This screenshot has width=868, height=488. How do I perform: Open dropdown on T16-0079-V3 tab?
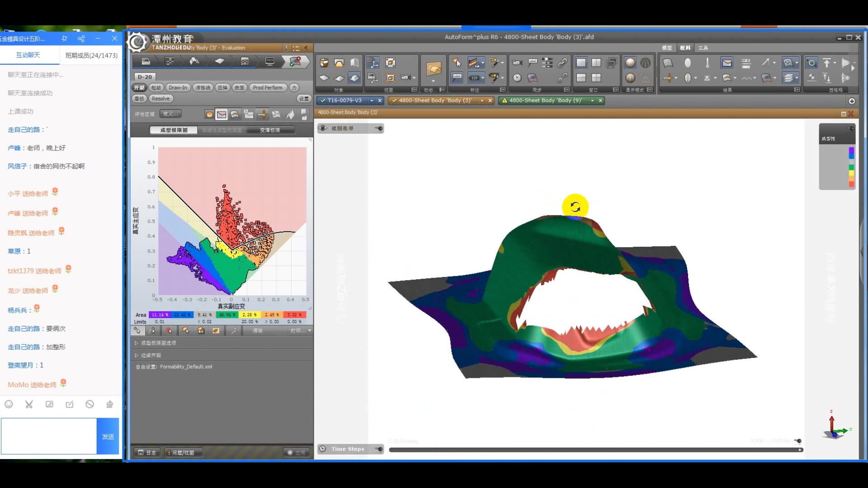coord(372,101)
